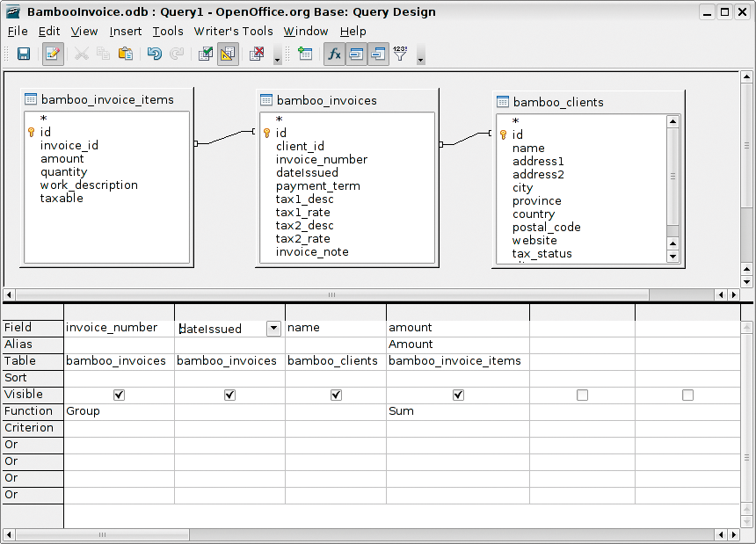Click the Cut scissors icon
Screen dimensions: 756x544
click(82, 54)
